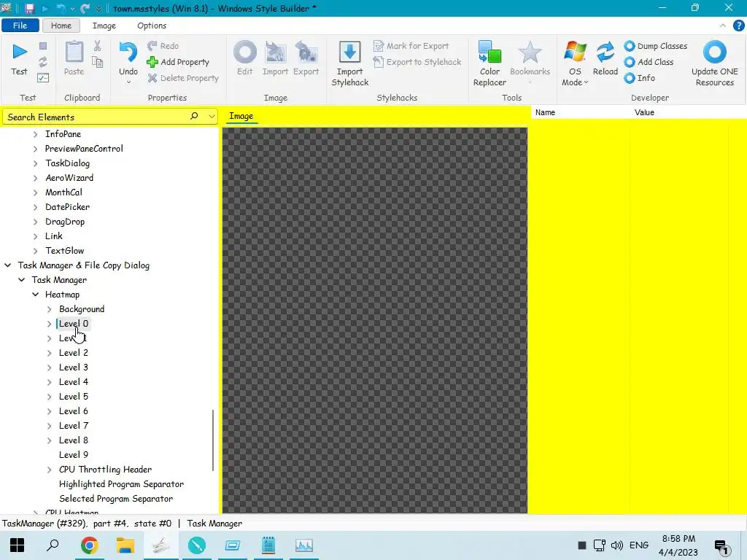Switch to the Options ribbon tab

click(x=152, y=26)
